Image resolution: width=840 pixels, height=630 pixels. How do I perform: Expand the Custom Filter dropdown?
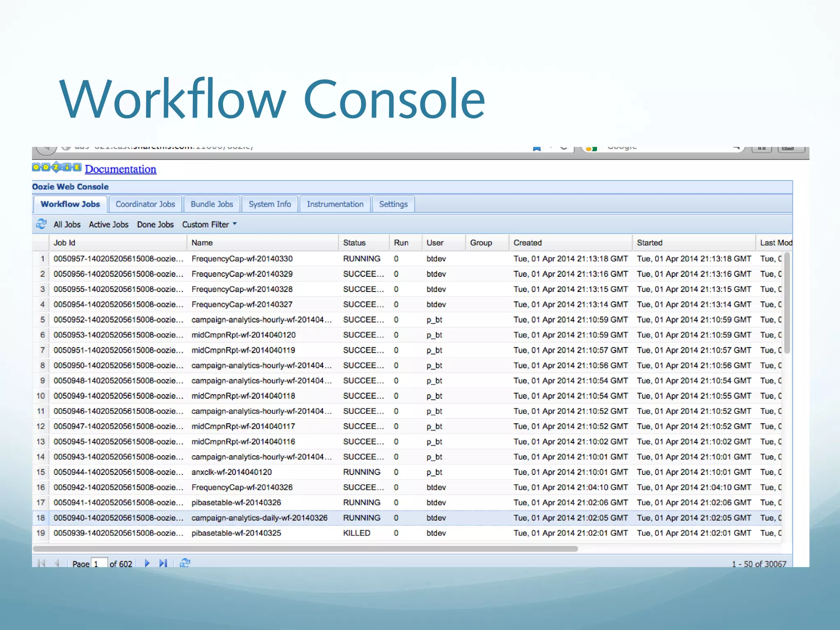[210, 224]
